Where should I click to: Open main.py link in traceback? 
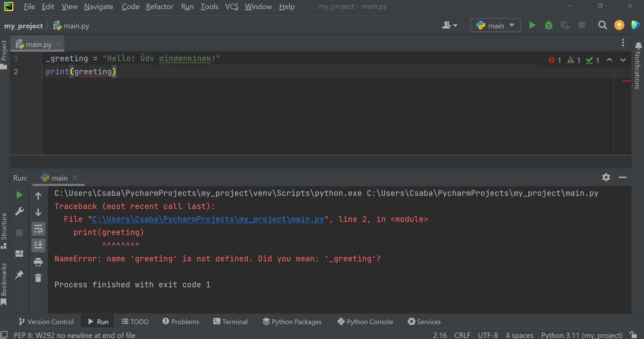click(x=208, y=219)
